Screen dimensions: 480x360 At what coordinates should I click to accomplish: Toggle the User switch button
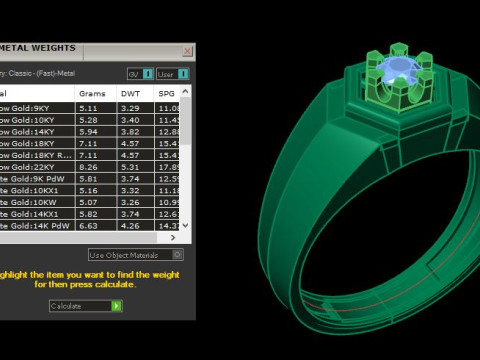173,74
